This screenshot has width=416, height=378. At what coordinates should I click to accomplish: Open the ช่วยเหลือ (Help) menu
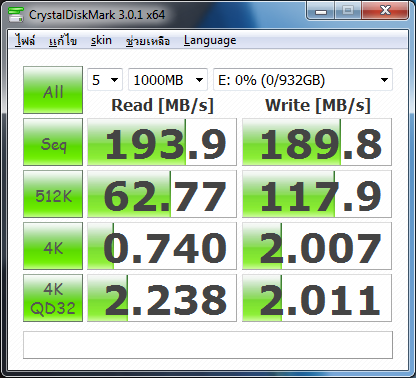click(148, 40)
